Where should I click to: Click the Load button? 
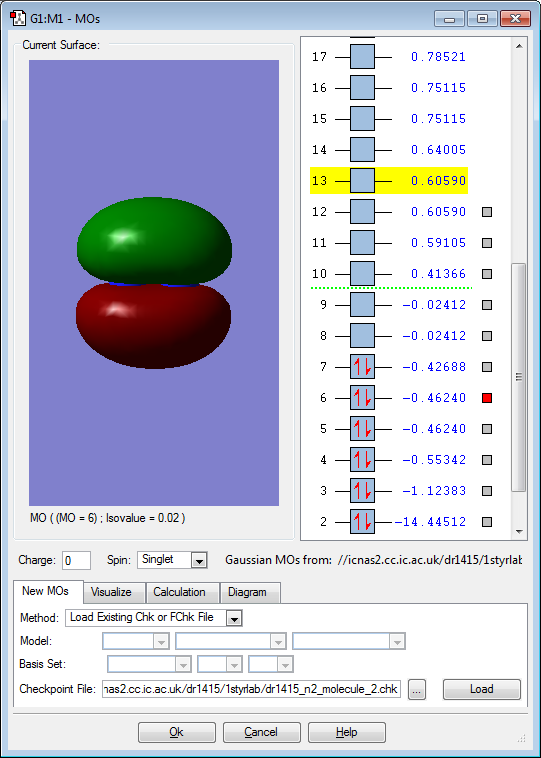tap(482, 689)
